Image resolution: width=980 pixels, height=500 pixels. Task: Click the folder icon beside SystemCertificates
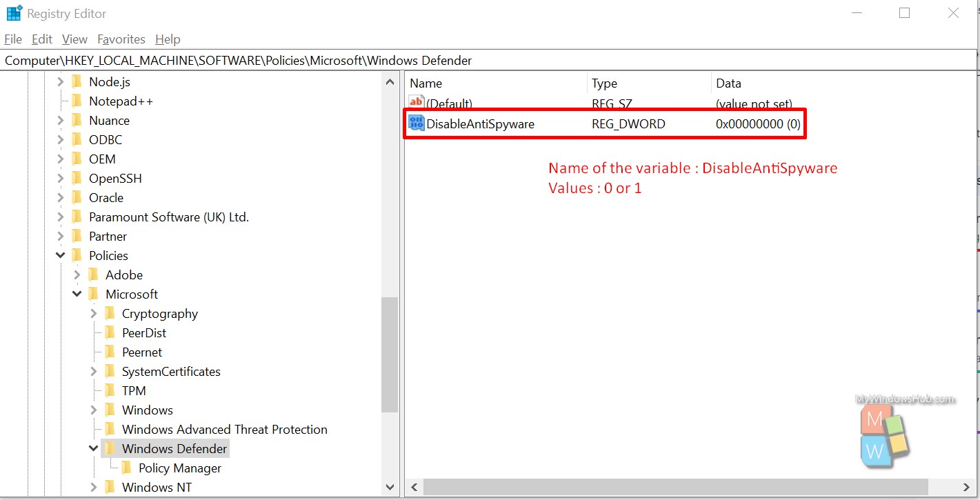coord(110,371)
